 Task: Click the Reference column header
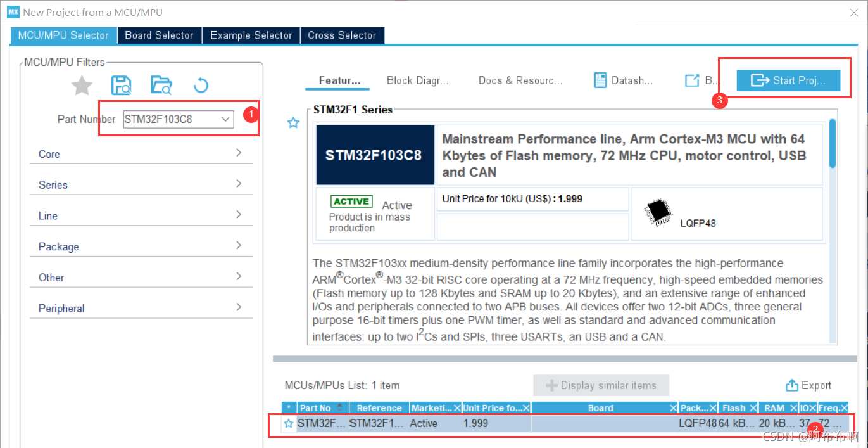click(379, 408)
